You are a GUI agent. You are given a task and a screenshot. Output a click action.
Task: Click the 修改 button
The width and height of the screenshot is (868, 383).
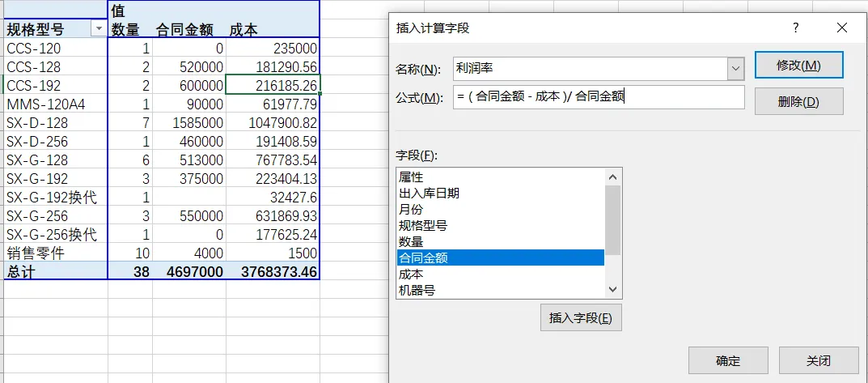798,66
